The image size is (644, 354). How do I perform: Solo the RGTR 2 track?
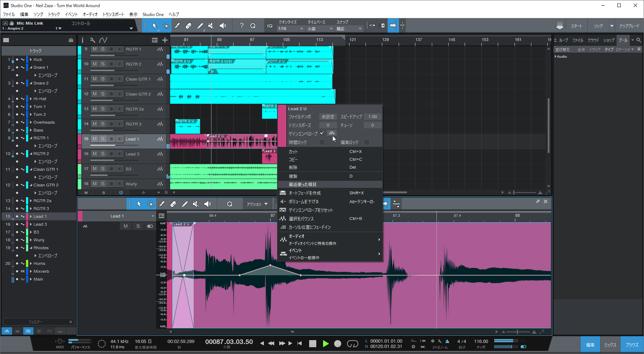tap(103, 64)
